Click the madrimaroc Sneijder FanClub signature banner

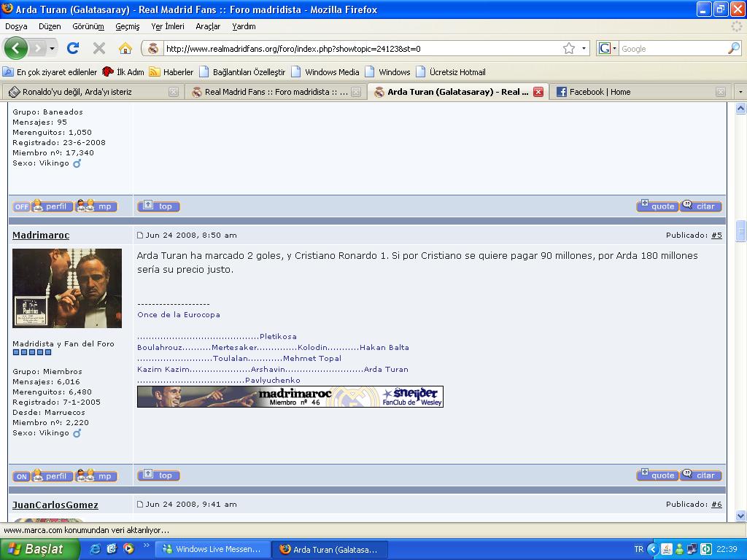pyautogui.click(x=290, y=397)
